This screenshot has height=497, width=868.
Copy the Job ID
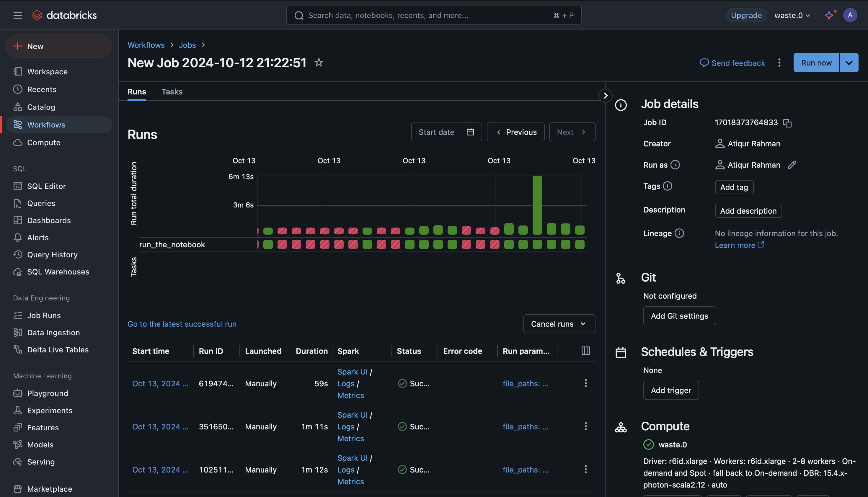pos(787,123)
